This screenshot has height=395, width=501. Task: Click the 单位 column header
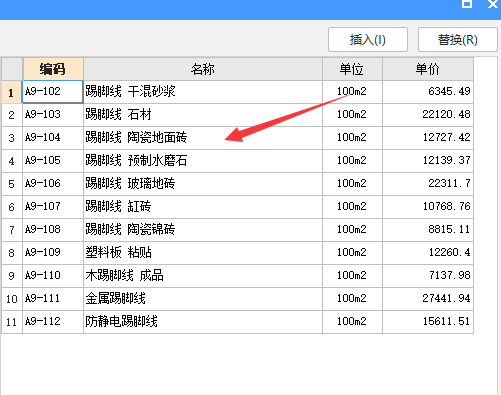352,69
